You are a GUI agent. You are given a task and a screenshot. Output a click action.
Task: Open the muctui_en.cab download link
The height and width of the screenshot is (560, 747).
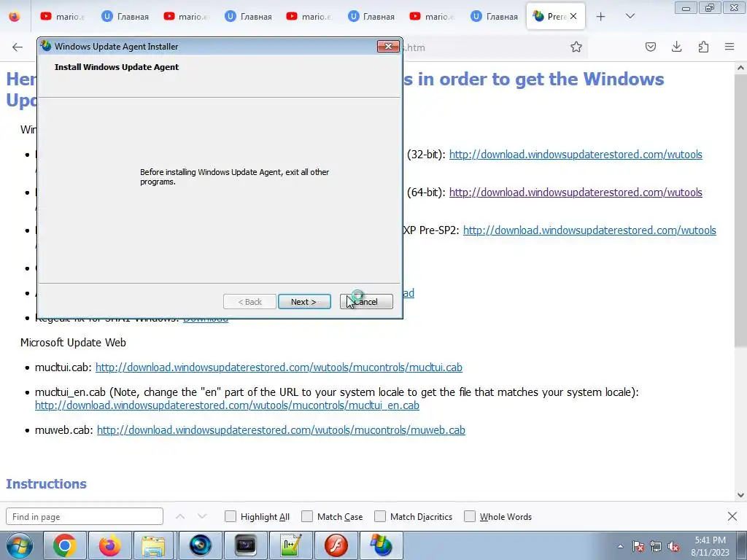[227, 405]
